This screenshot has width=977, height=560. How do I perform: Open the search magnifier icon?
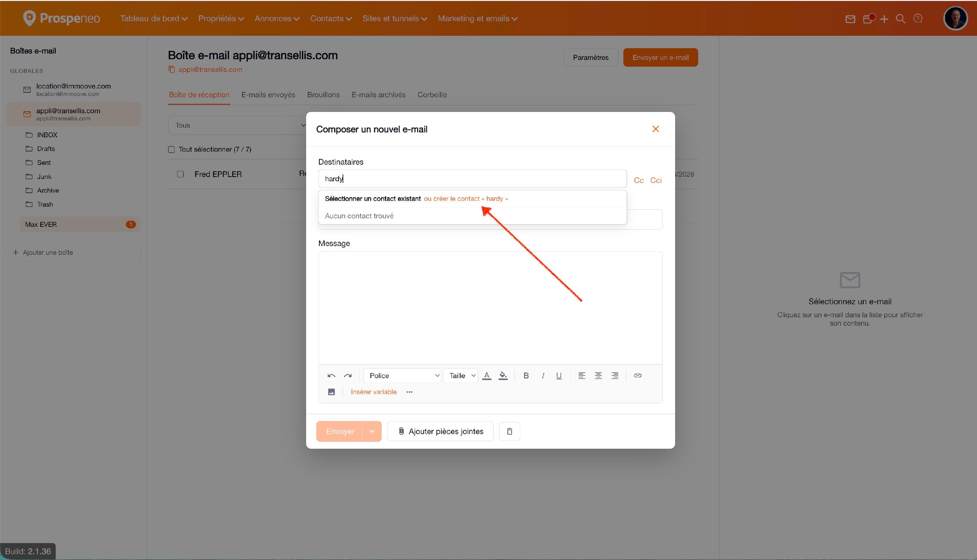coord(900,19)
